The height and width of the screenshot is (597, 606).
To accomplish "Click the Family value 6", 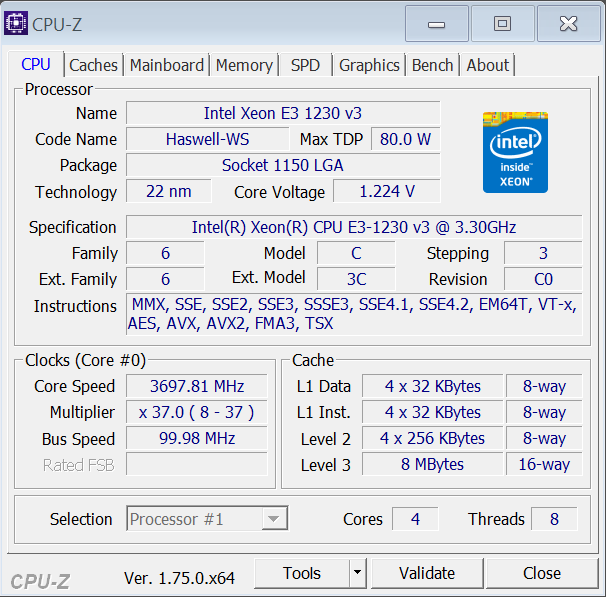I will (x=165, y=253).
